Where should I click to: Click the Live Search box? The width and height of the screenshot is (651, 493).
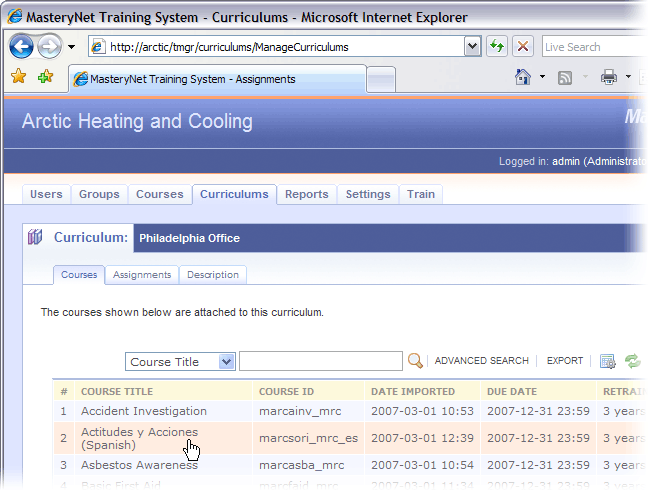[596, 47]
